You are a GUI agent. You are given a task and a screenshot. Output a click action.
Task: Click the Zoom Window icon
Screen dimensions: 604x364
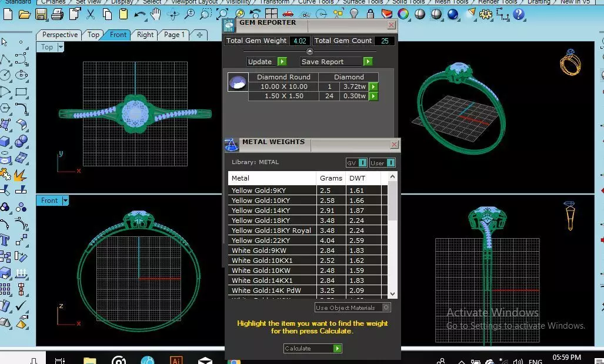coord(205,15)
